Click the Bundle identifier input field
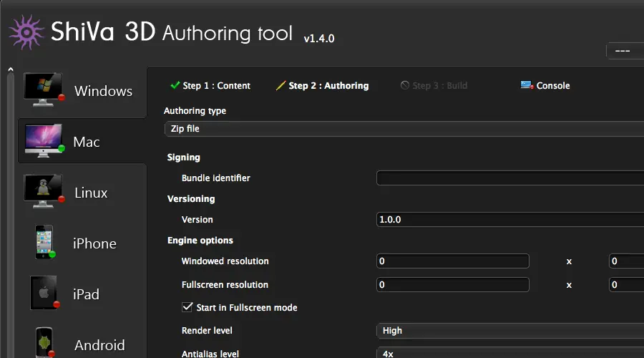Screen dimensions: 644x358 point(510,178)
